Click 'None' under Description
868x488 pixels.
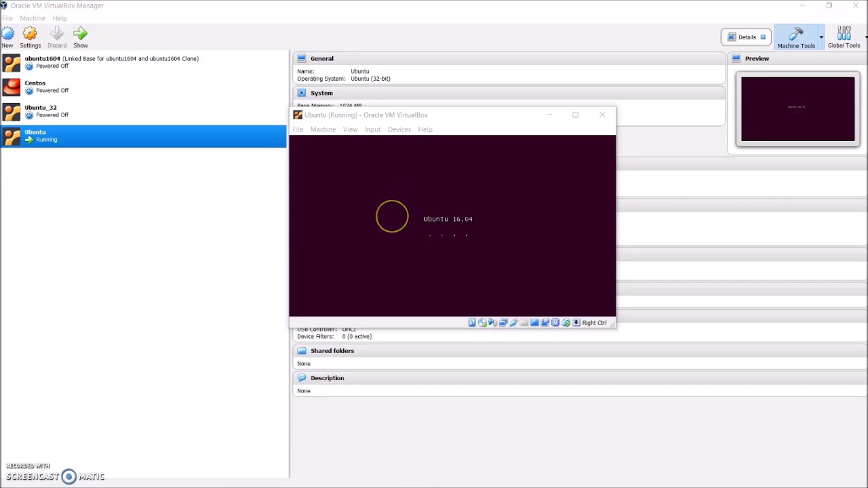tap(304, 390)
